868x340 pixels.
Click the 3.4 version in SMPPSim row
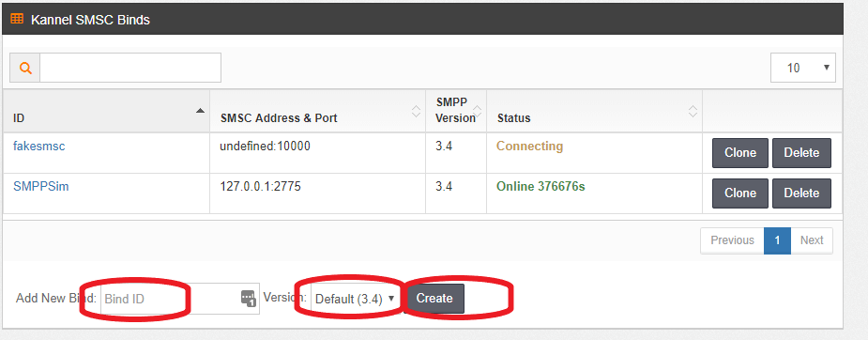(x=444, y=187)
